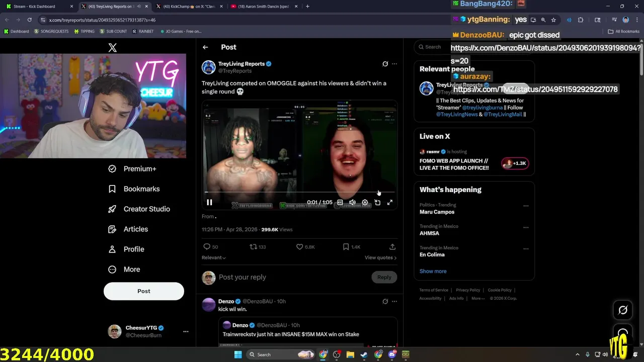The image size is (644, 362).
Task: Open Premium+ in sidebar
Action: [x=133, y=169]
